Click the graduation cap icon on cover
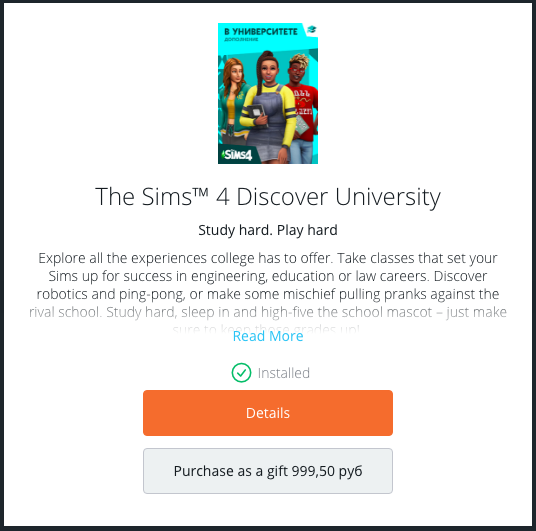This screenshot has height=531, width=536. click(311, 30)
